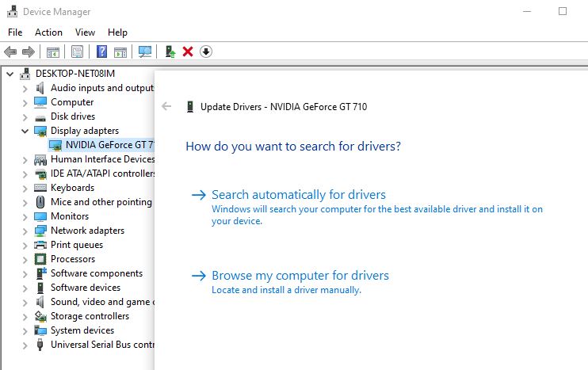Select the NVIDIA GeForce GT 710 device
Screen dimensions: 588x370
pyautogui.click(x=109, y=145)
